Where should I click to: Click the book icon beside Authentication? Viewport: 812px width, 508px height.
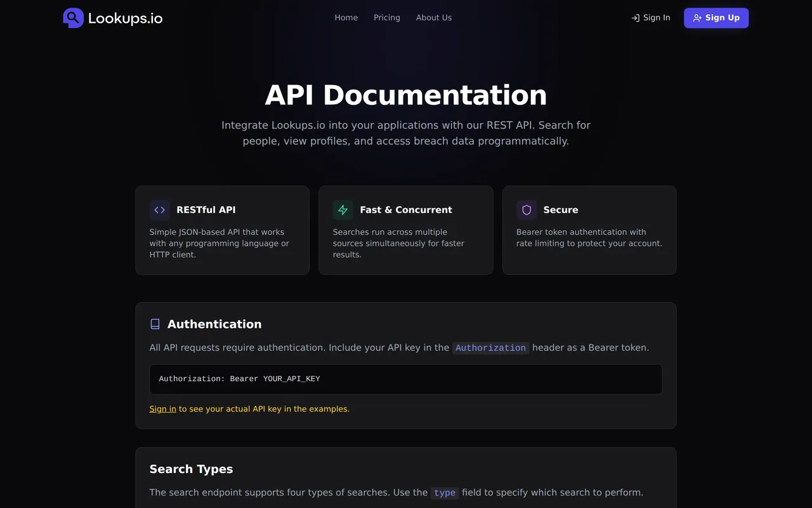point(155,324)
